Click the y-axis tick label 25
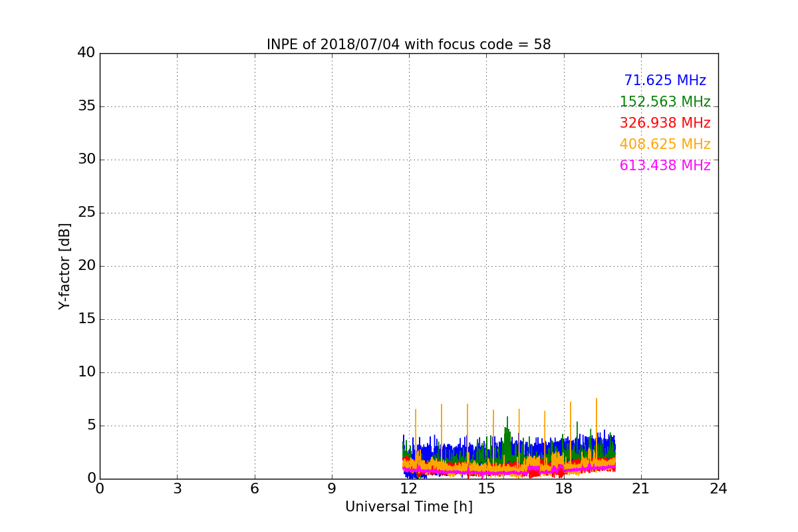 (86, 213)
